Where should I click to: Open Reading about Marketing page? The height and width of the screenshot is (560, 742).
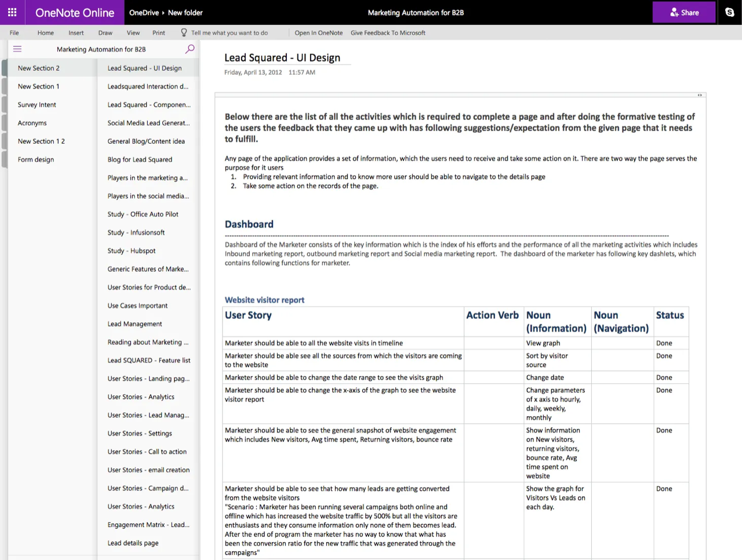point(148,342)
